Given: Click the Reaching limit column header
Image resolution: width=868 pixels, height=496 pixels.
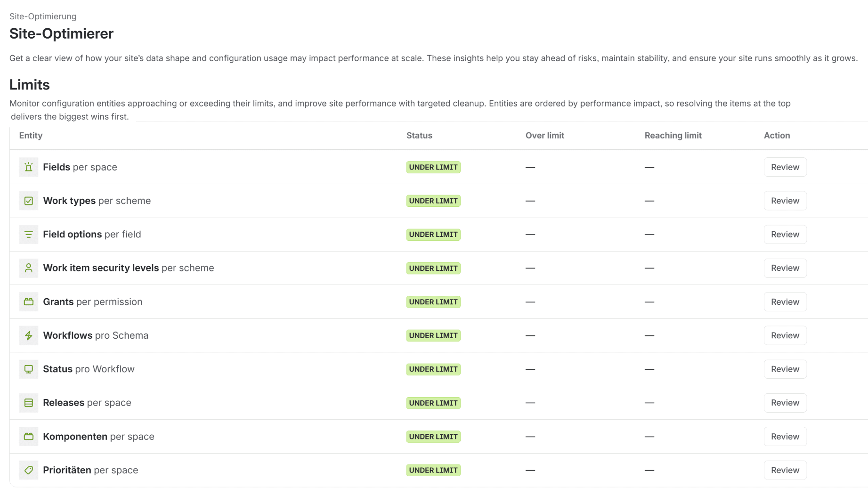Looking at the screenshot, I should click(x=673, y=136).
